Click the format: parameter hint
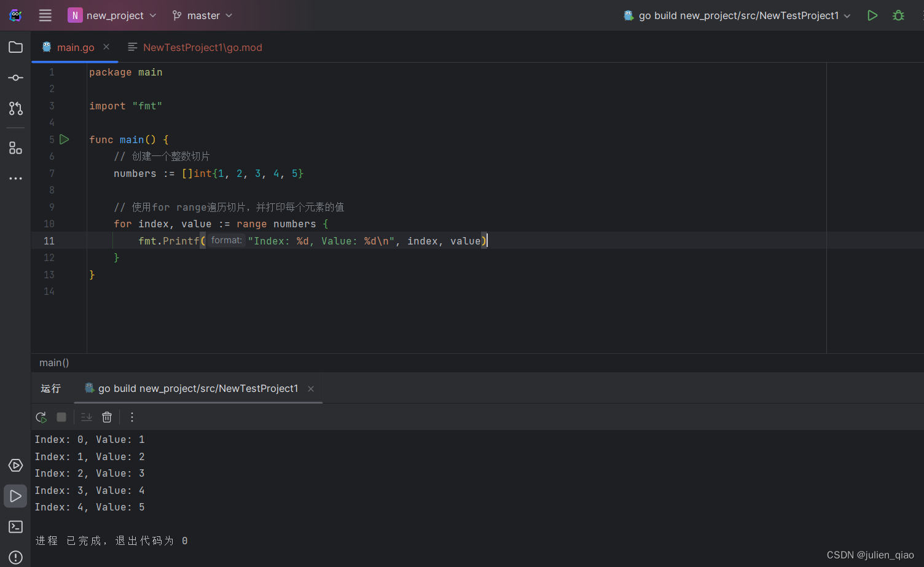The height and width of the screenshot is (567, 924). [x=226, y=240]
